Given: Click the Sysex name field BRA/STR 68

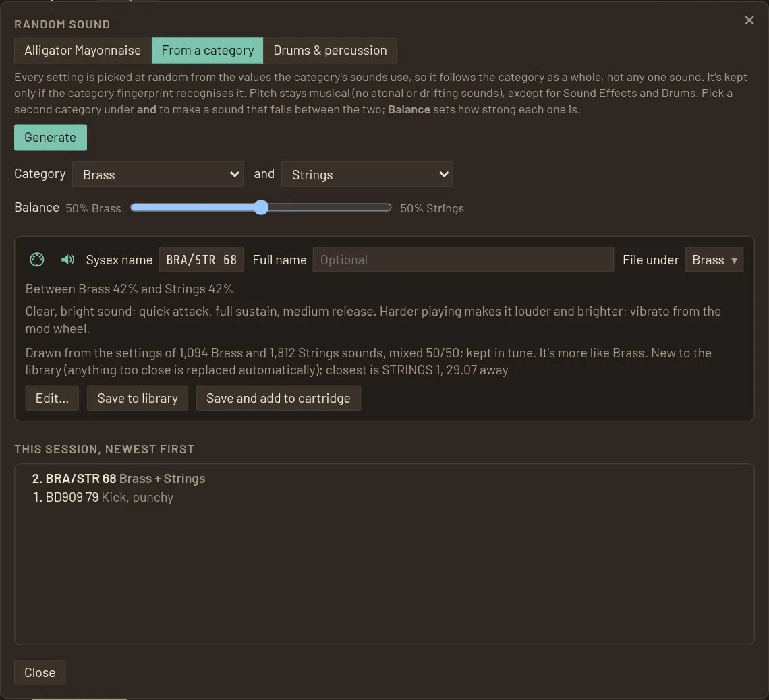Looking at the screenshot, I should coord(201,260).
